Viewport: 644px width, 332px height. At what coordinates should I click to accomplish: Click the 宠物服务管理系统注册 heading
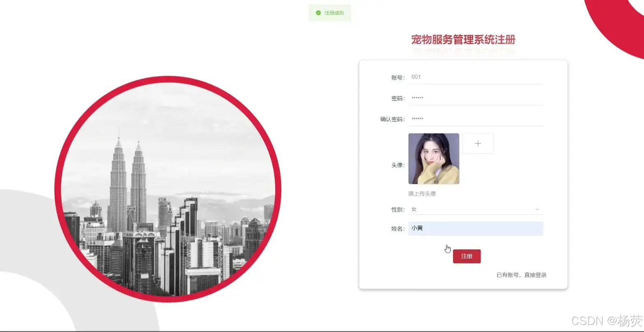[x=463, y=40]
